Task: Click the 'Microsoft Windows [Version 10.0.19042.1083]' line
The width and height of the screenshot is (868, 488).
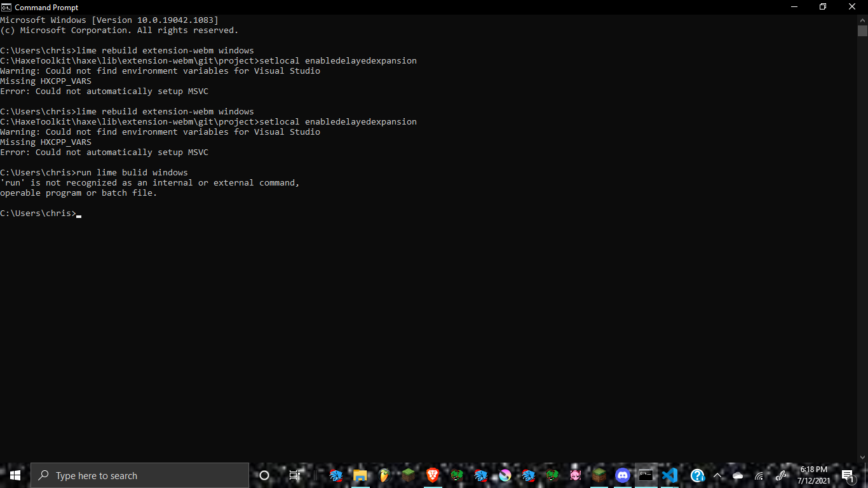Action: [109, 20]
